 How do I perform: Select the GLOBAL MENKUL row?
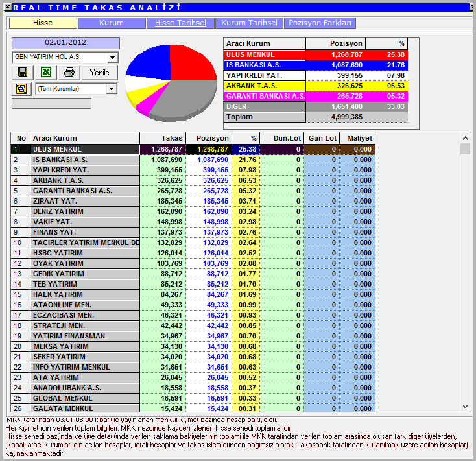pyautogui.click(x=193, y=398)
